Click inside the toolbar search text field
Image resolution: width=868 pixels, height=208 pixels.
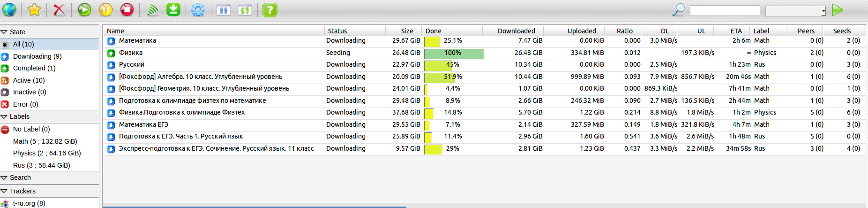tap(725, 11)
